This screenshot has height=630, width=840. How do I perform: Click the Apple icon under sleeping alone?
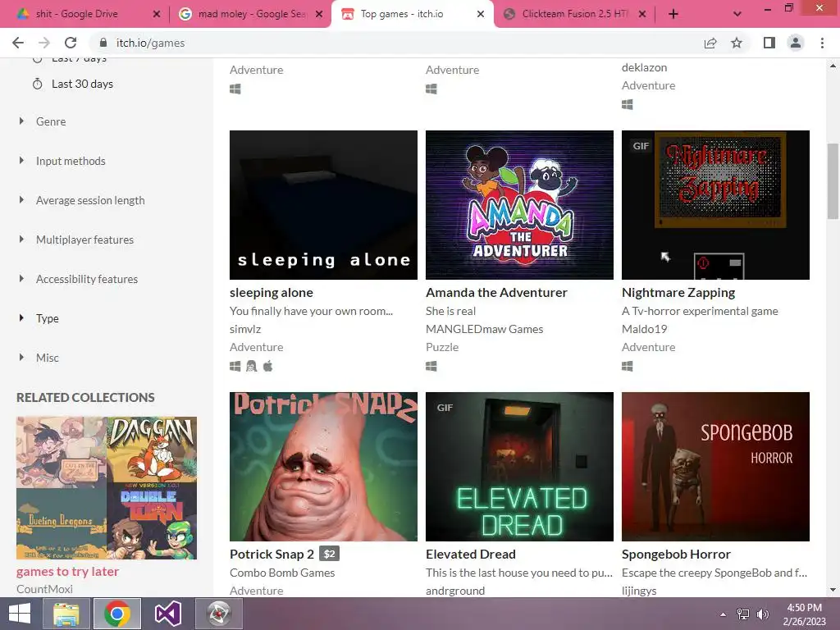[x=268, y=366]
